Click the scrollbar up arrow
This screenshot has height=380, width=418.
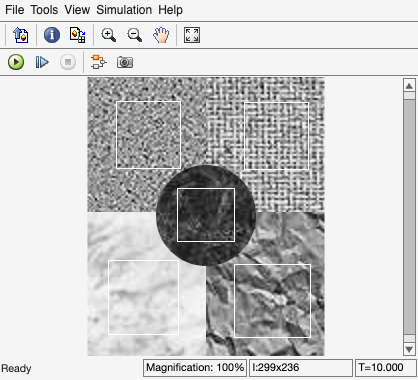(x=409, y=86)
